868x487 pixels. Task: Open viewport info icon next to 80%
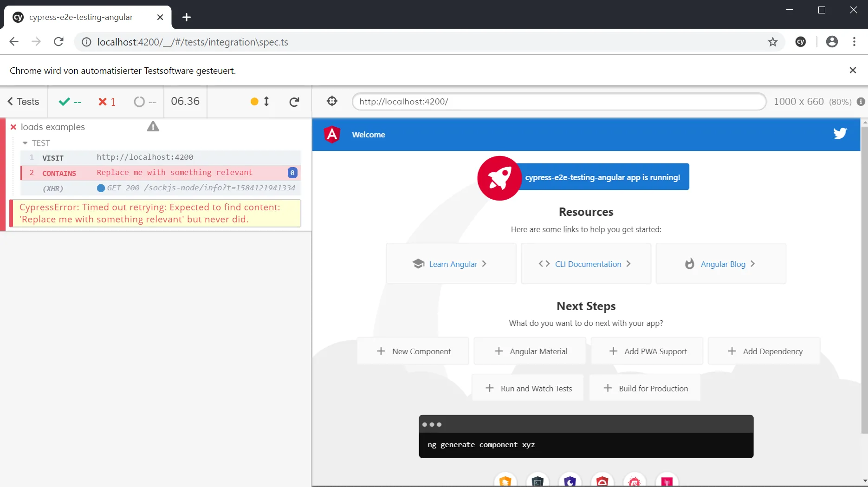[x=861, y=102]
